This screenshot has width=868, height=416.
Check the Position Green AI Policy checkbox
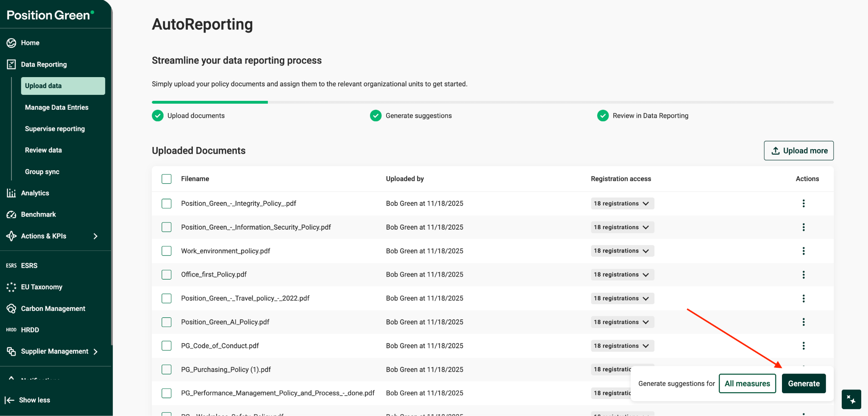pyautogui.click(x=167, y=322)
